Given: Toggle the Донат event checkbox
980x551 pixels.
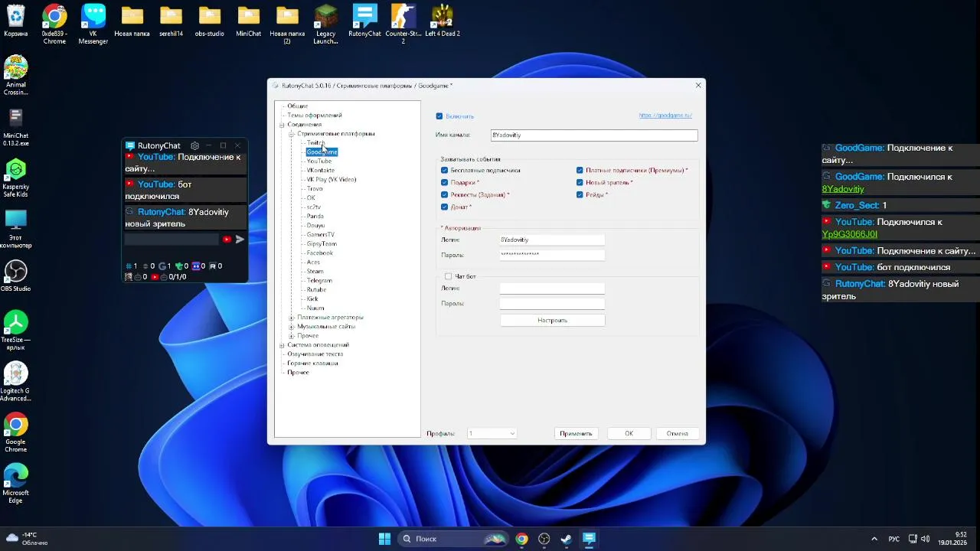Looking at the screenshot, I should pyautogui.click(x=445, y=207).
